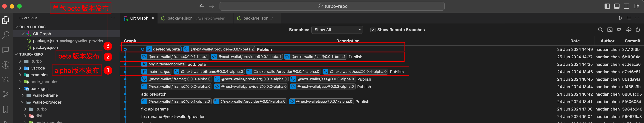Toggle the secondary side bar layout icon
Viewport: 644px width, 123px height.
pyautogui.click(x=626, y=6)
